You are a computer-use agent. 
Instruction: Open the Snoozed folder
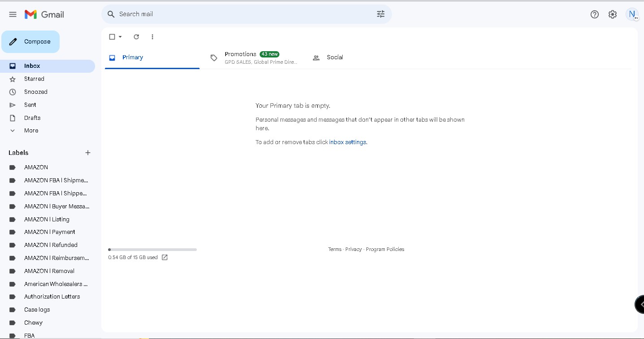(48, 92)
